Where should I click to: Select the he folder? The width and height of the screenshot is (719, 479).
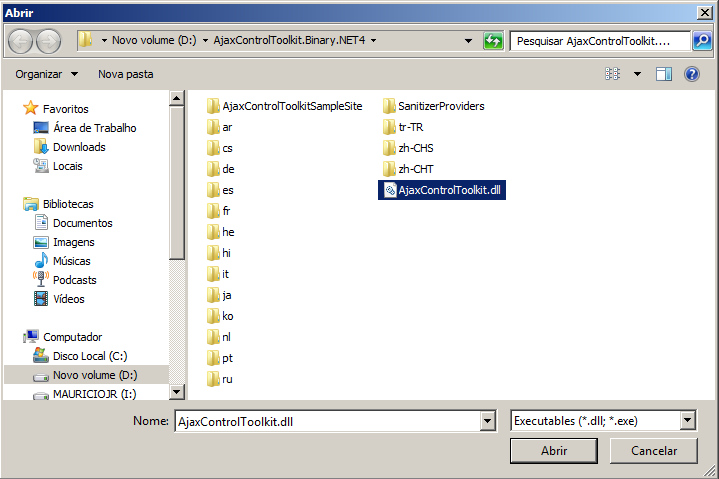[221, 232]
